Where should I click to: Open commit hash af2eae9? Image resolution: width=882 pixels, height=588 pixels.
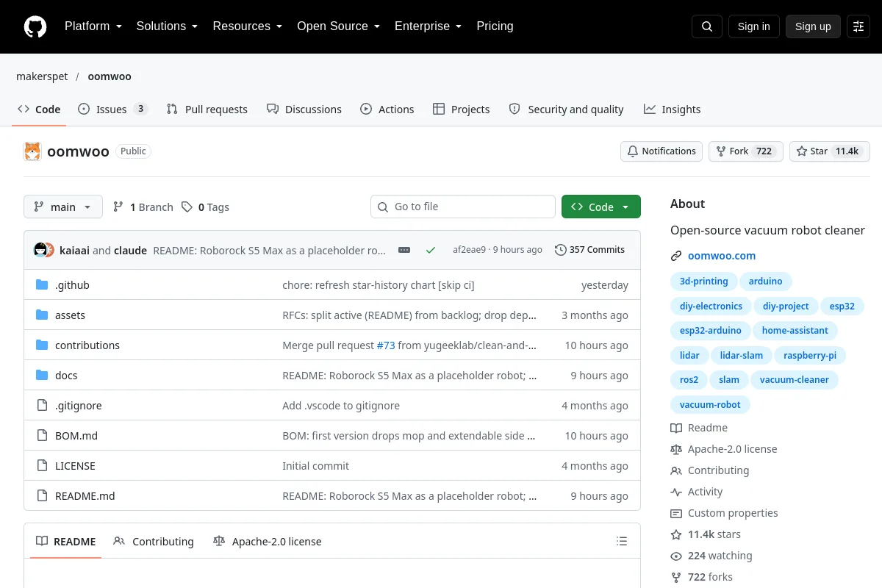(469, 250)
